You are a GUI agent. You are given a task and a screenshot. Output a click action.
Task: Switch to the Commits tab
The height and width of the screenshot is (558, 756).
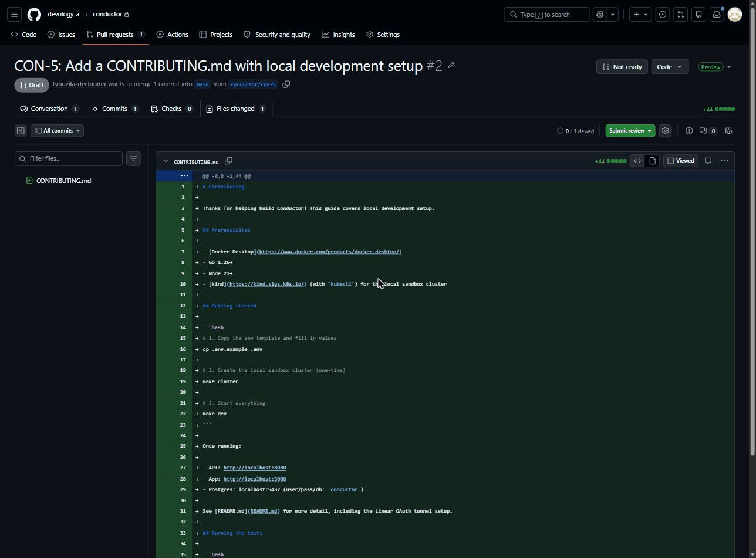(x=114, y=109)
